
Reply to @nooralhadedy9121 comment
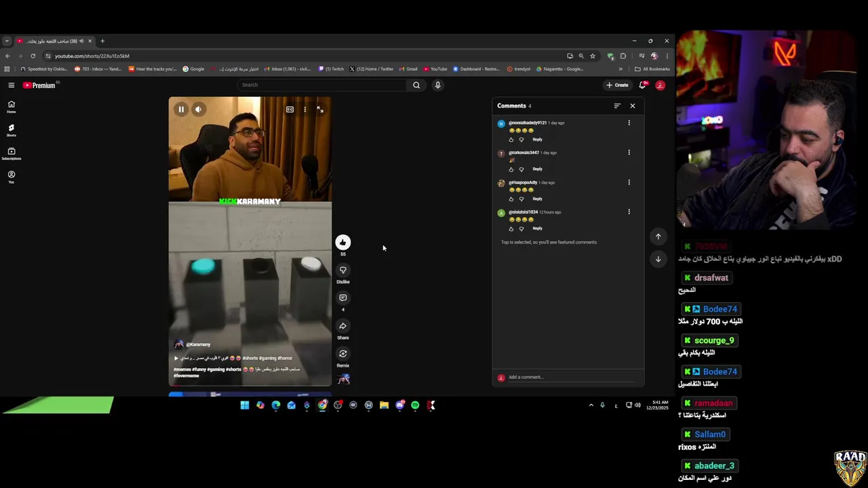click(537, 139)
